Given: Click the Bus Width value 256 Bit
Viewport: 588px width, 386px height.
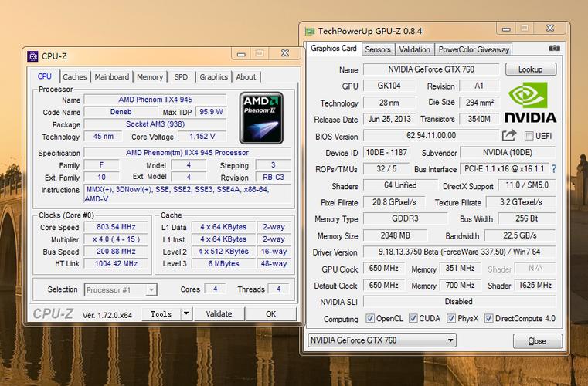Looking at the screenshot, I should [527, 218].
